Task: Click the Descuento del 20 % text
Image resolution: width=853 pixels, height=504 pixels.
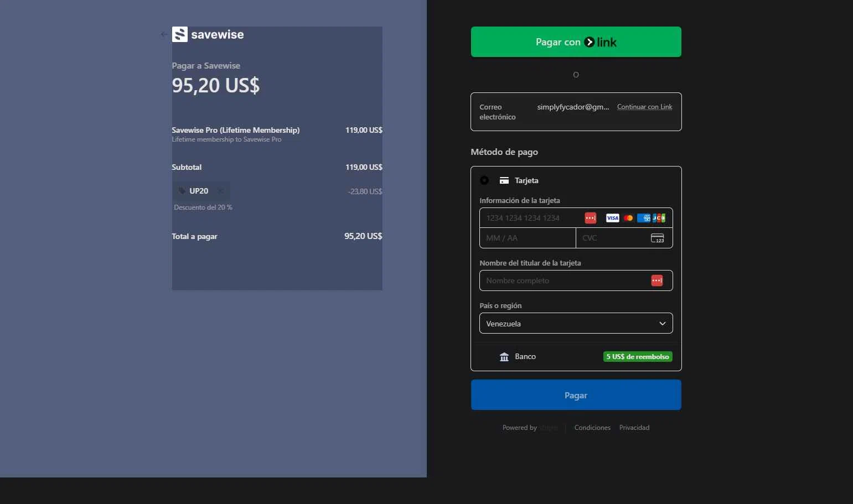Action: coord(203,207)
